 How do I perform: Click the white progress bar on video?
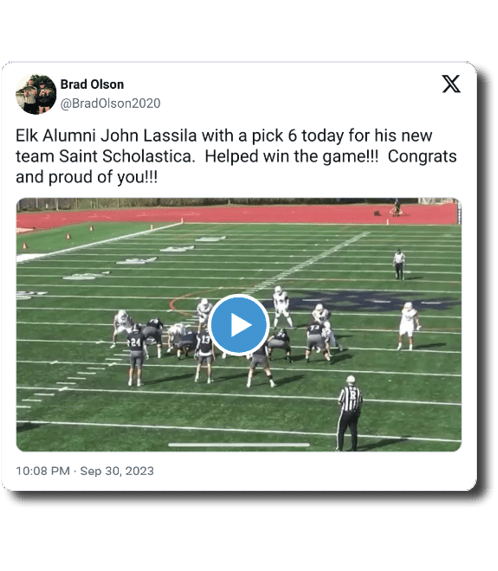239,445
